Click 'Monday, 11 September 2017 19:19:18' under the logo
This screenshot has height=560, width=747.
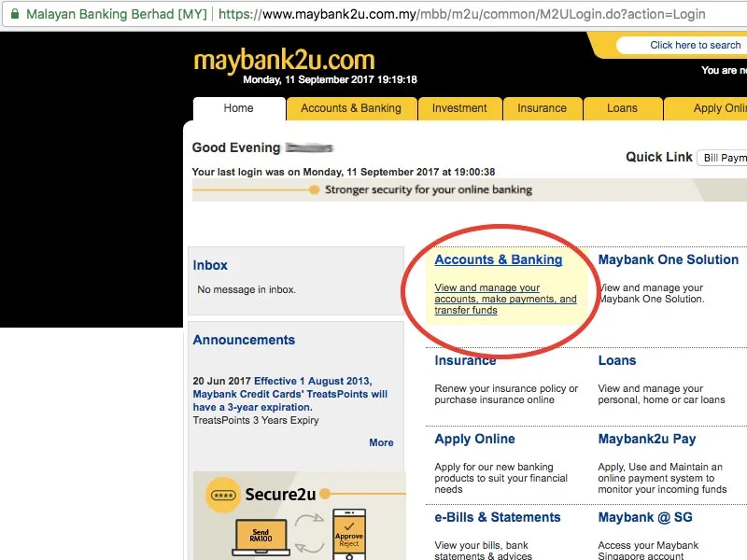pyautogui.click(x=330, y=79)
